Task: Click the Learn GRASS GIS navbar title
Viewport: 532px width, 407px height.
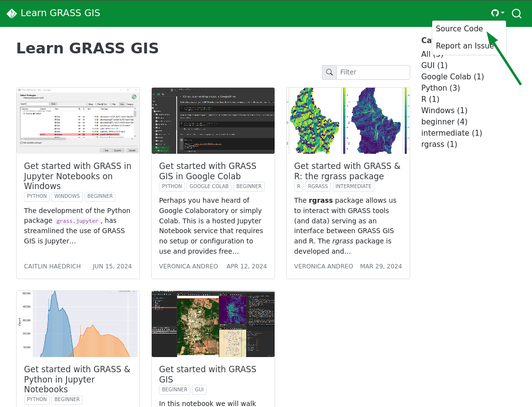Action: (x=60, y=13)
